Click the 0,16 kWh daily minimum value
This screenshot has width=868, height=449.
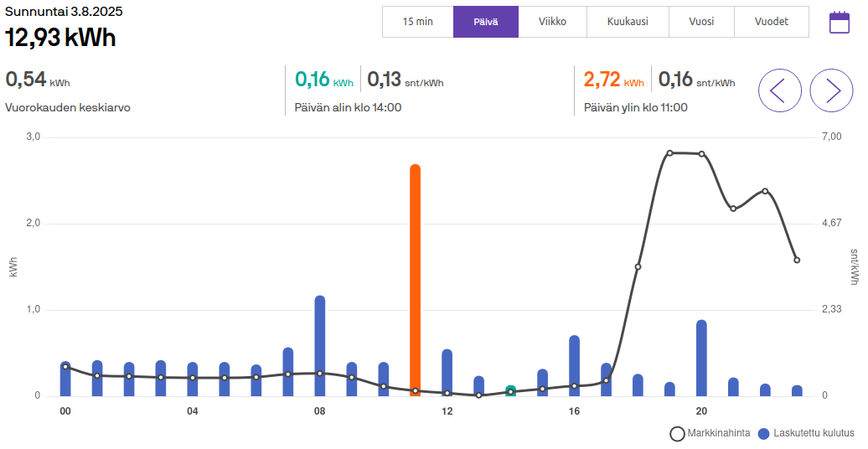[x=313, y=80]
